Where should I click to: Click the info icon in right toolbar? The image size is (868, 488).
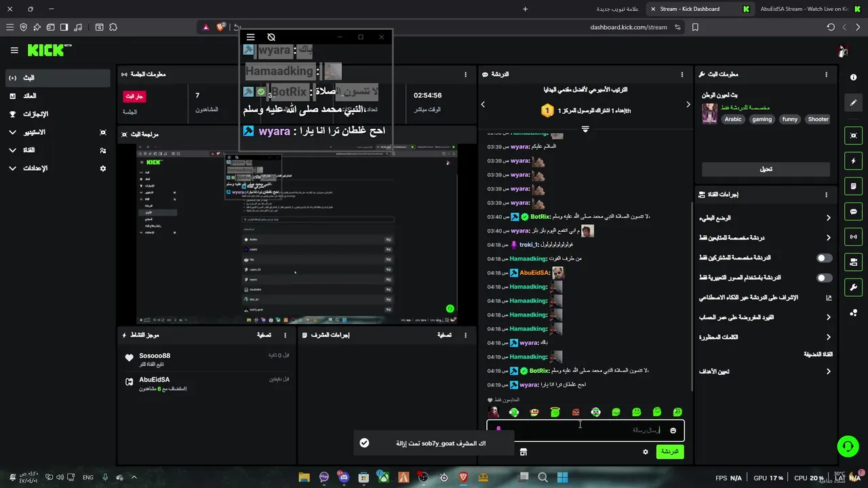853,77
